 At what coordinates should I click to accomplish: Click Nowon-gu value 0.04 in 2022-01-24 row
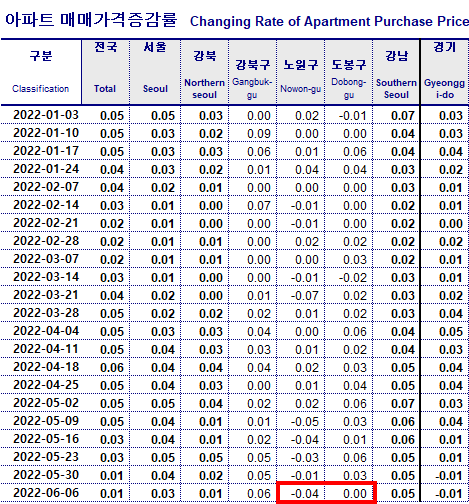coord(307,170)
